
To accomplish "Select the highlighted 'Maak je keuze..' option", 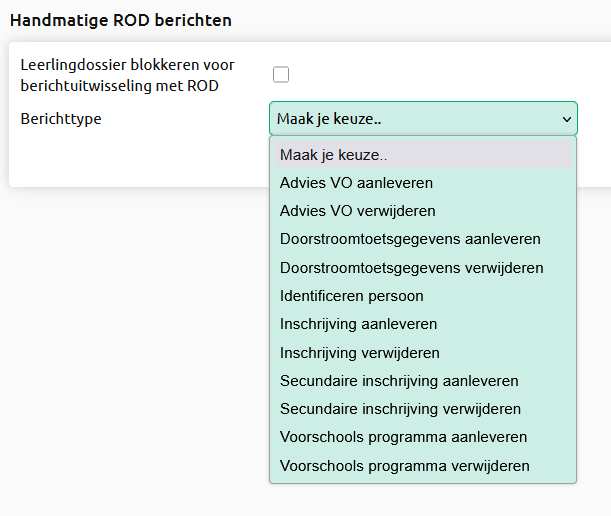I will click(423, 155).
